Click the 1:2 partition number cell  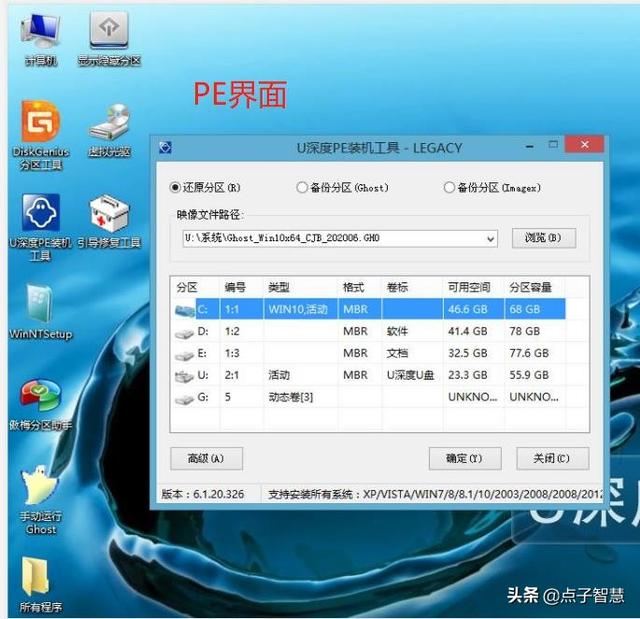click(x=241, y=331)
